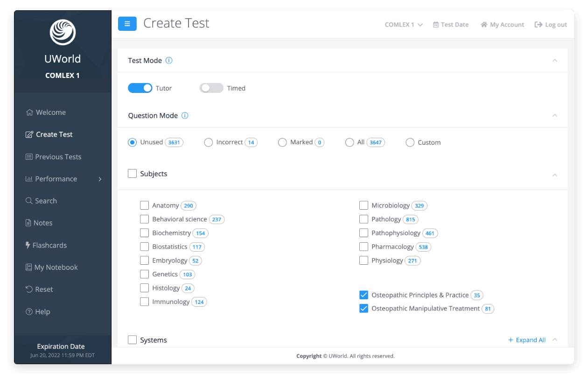Click the Reset history icon
The width and height of the screenshot is (588, 381).
click(x=29, y=289)
